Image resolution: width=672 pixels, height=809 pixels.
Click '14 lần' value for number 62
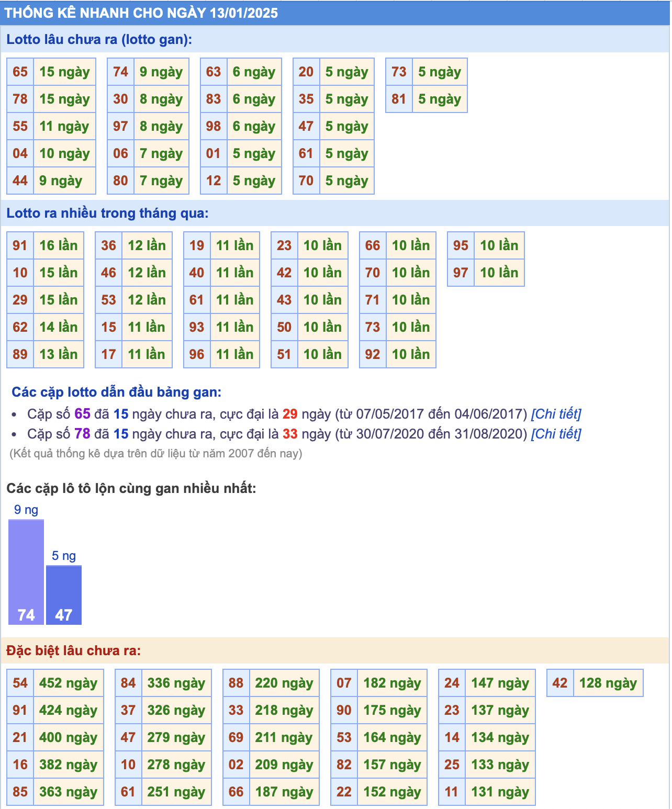coord(59,327)
